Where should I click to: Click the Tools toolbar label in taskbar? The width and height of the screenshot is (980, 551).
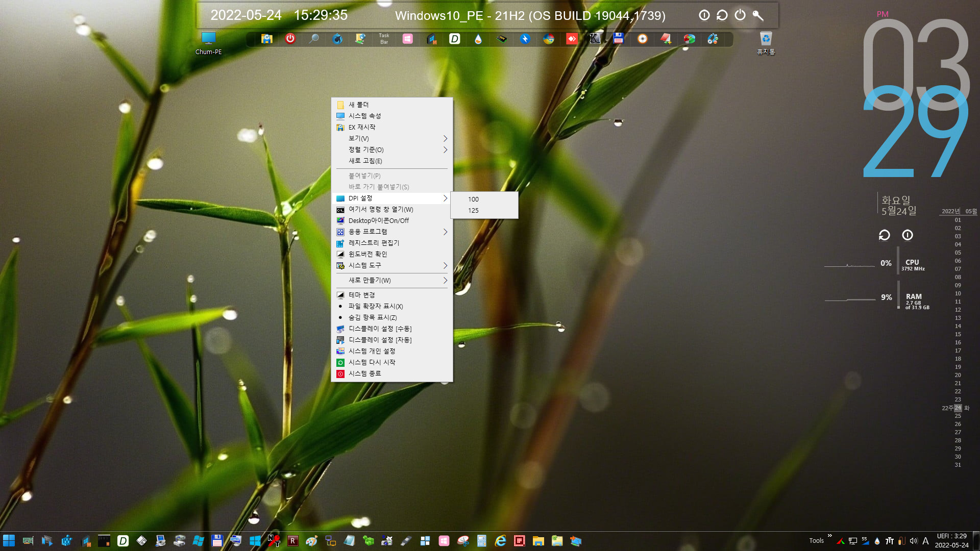click(816, 541)
